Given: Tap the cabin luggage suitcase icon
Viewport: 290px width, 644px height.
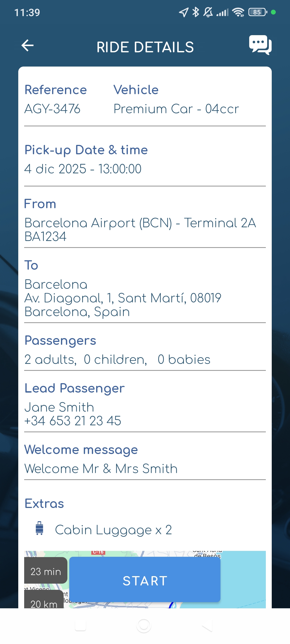Looking at the screenshot, I should point(39,528).
